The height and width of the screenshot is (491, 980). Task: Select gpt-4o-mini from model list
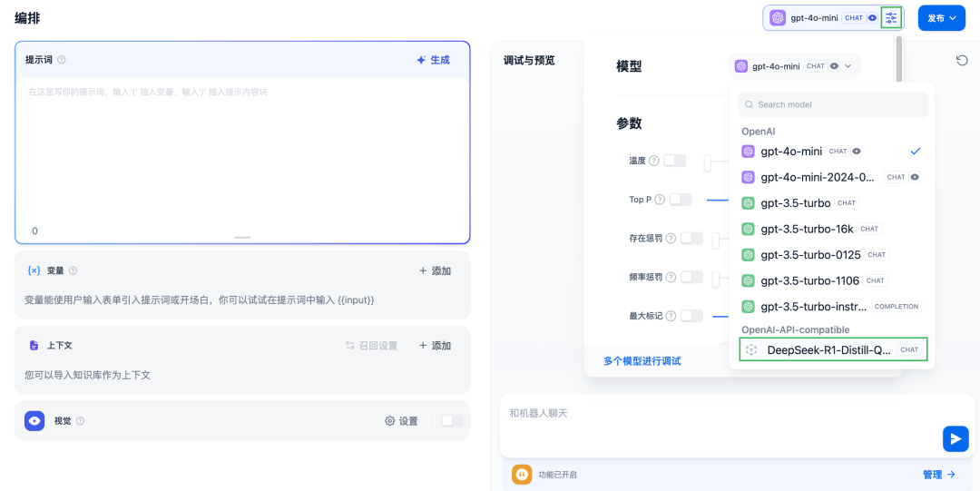831,151
